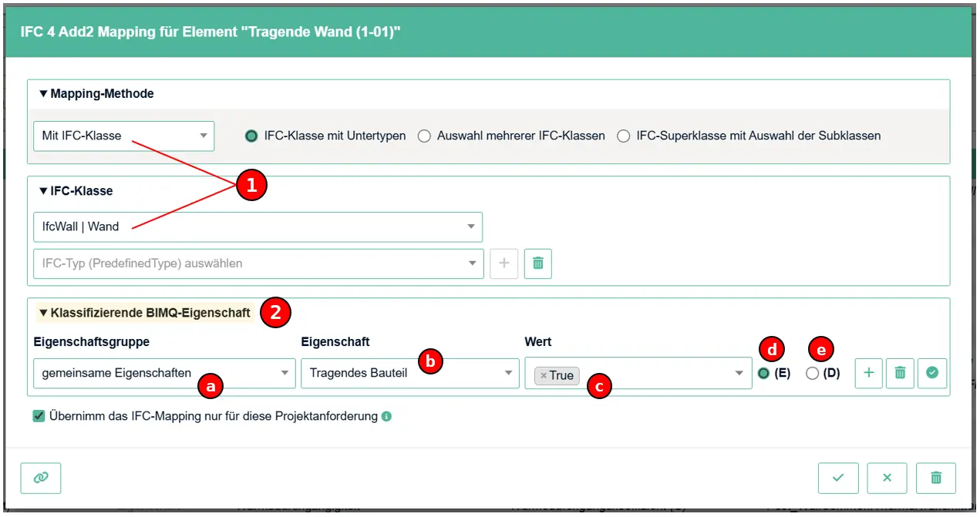
Task: Collapse the Mapping-Methode section
Action: pos(44,94)
